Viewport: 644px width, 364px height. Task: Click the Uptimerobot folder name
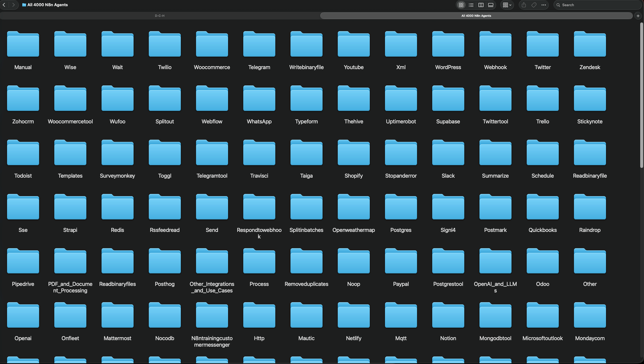(x=401, y=121)
